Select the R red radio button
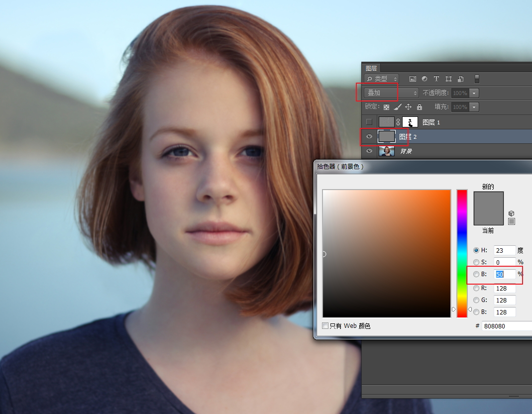Screen dimensions: 532x414 click(x=476, y=288)
